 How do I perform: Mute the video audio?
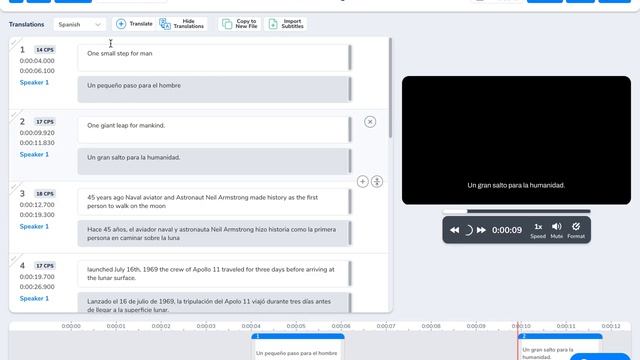coord(556,231)
